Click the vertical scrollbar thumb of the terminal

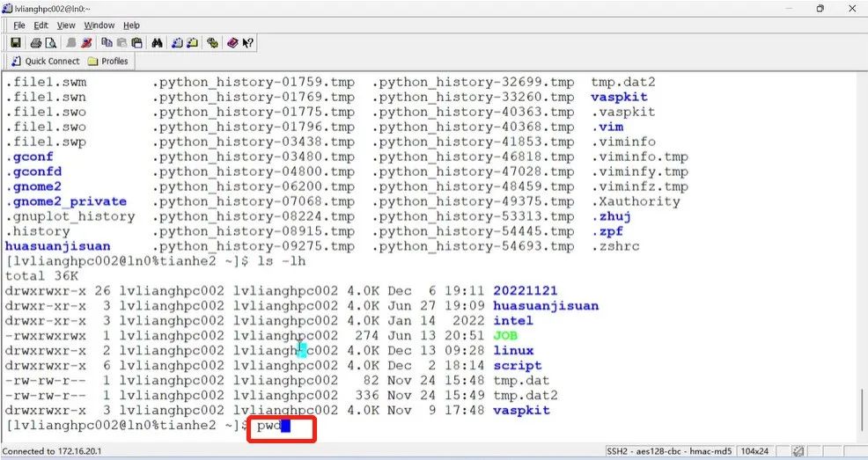[x=861, y=410]
